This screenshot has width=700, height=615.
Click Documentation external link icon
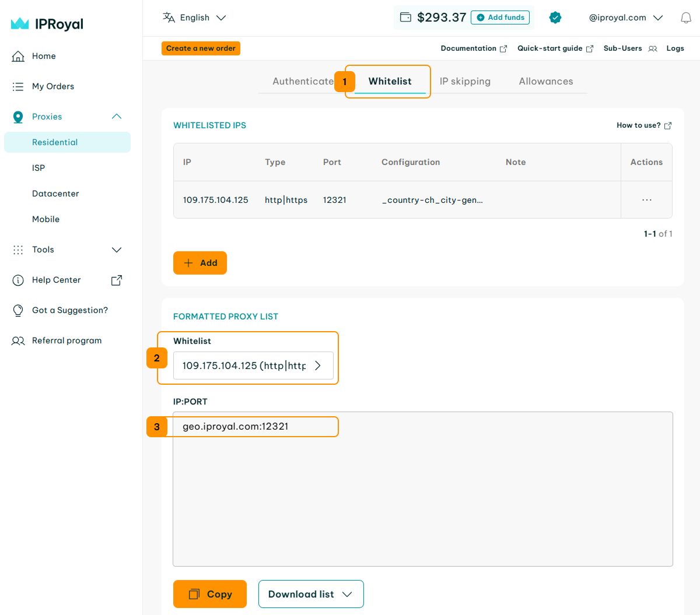coord(503,48)
